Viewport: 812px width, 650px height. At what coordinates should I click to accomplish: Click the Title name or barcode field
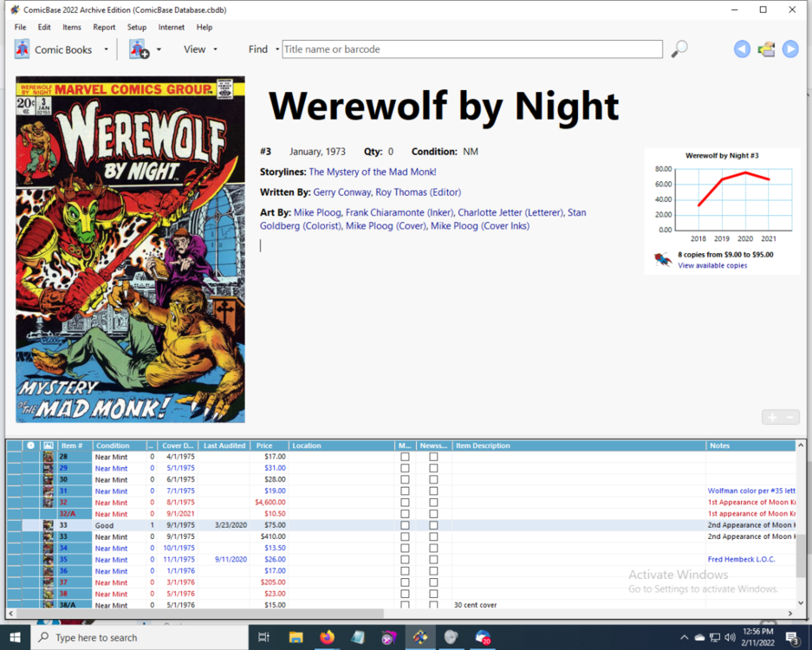472,49
